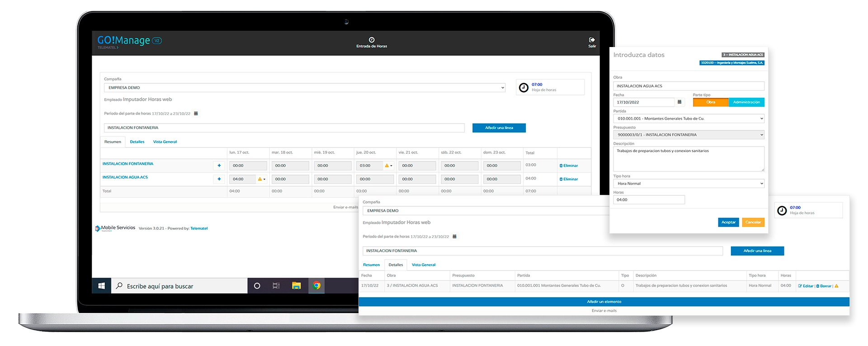Screen dimensions: 868x346
Task: Click plus icon on INSTALACION FONTANERIA row
Action: pyautogui.click(x=219, y=166)
